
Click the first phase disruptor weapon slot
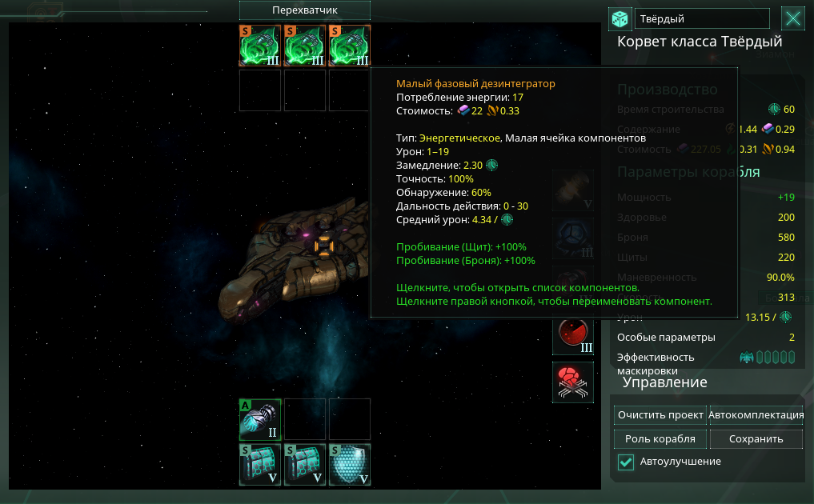point(260,46)
